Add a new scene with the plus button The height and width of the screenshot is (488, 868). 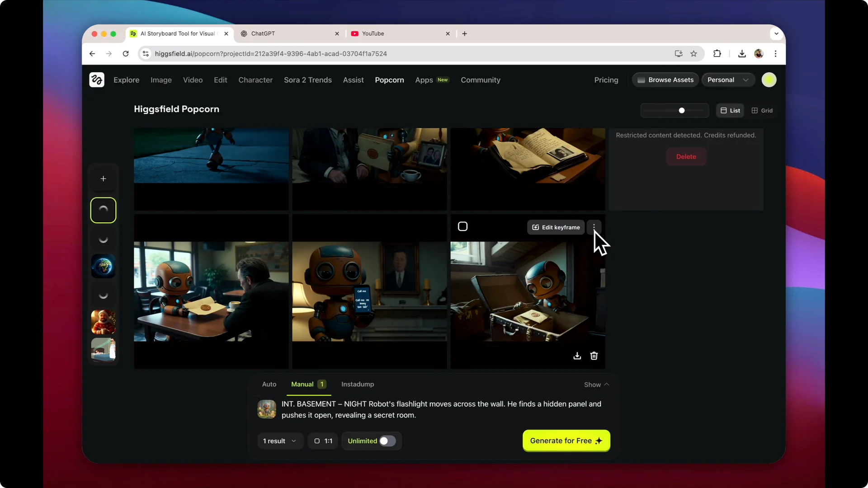tap(103, 178)
